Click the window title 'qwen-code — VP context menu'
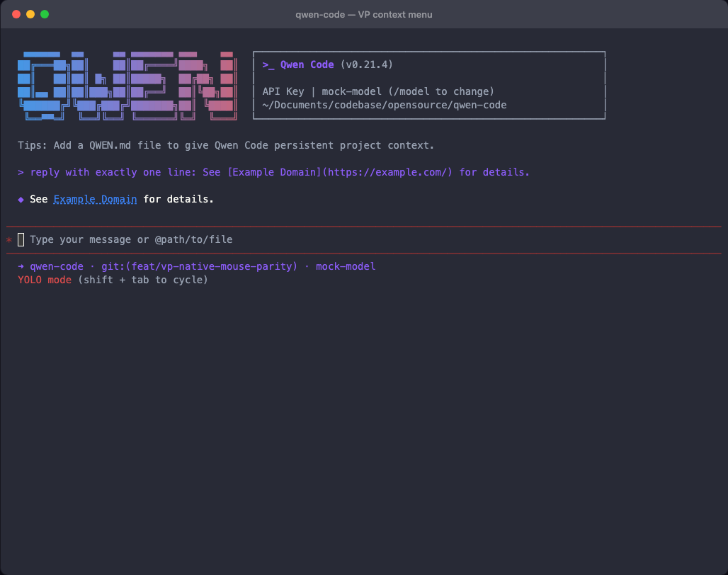The height and width of the screenshot is (575, 728). coord(363,14)
